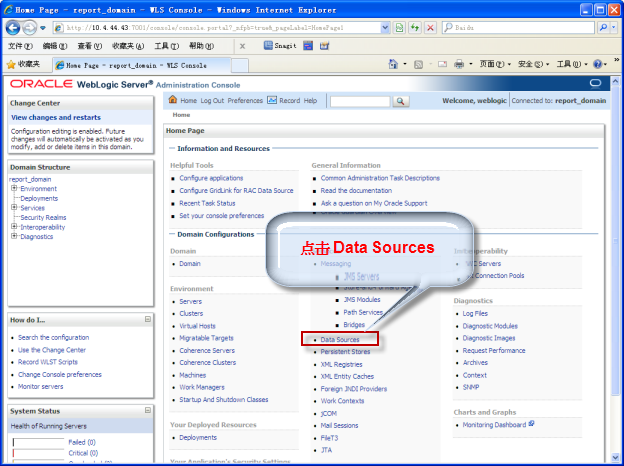
Task: Open the 页面(P) dropdown menu
Action: coord(495,64)
